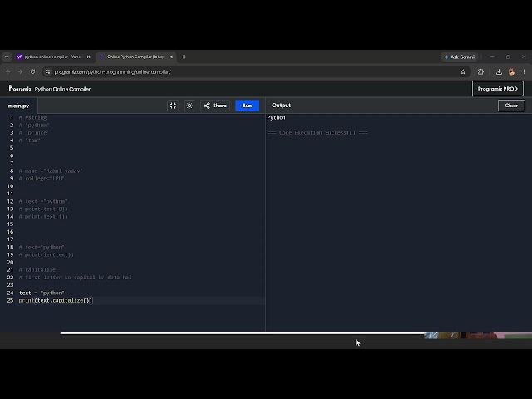Switch to python online compiler Yahoo tab
This screenshot has width=532, height=399.
(x=53, y=57)
